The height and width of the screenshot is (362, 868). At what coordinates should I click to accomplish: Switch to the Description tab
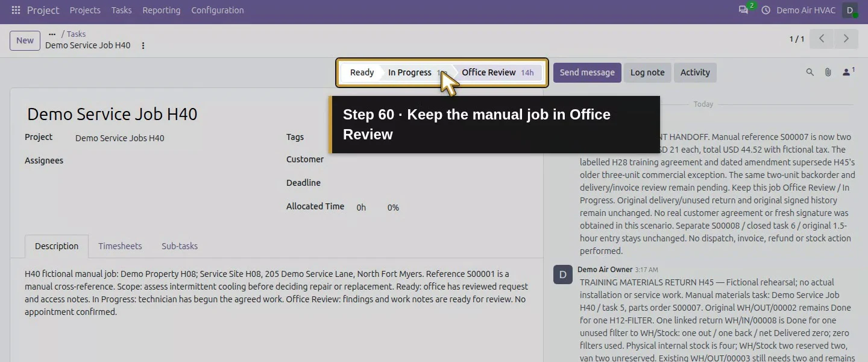click(57, 246)
